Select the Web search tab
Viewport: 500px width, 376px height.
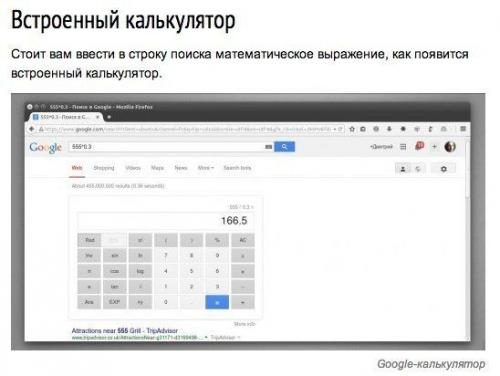click(x=77, y=168)
